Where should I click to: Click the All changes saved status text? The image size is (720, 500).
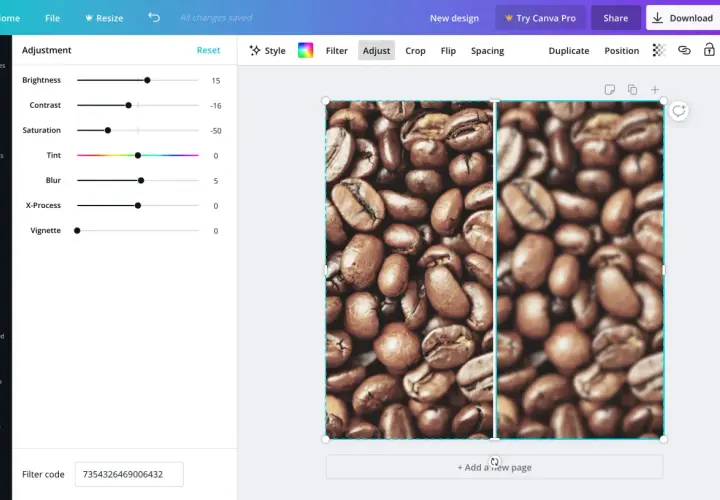tap(216, 17)
